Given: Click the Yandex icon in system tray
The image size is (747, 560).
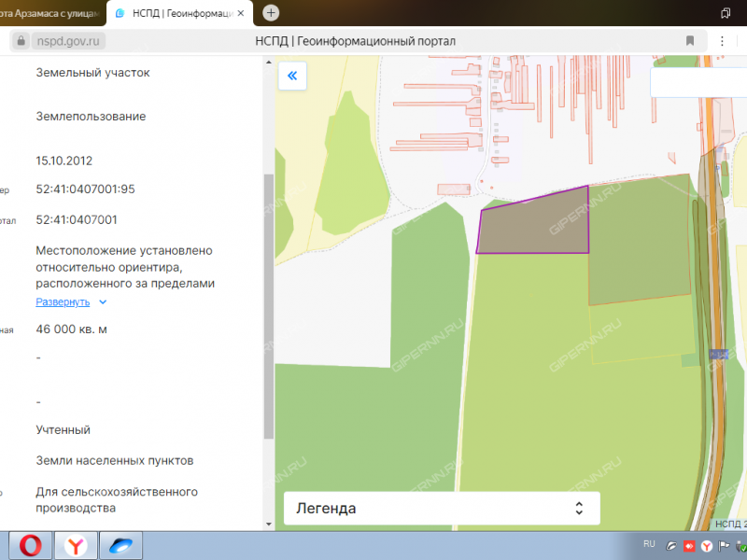Looking at the screenshot, I should [707, 545].
